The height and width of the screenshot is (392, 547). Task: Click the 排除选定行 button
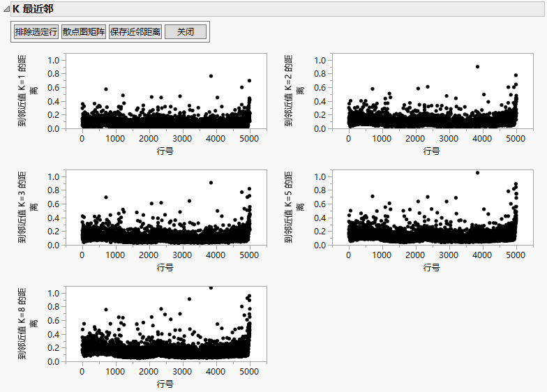[x=36, y=32]
